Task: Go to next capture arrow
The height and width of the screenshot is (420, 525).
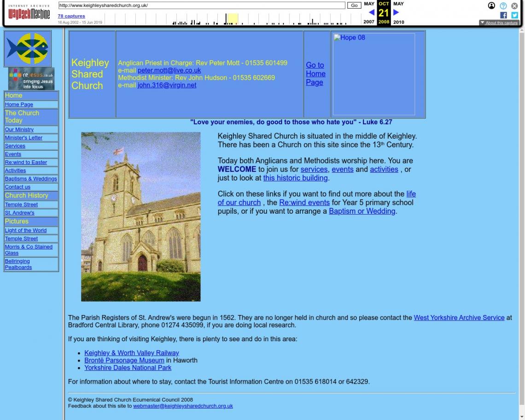Action: coord(396,12)
